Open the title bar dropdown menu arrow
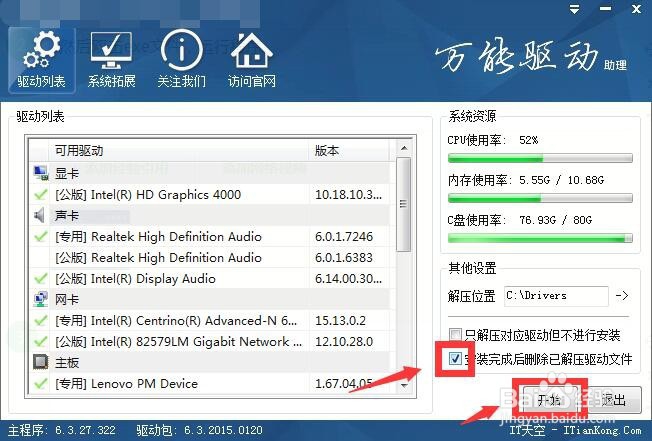 coord(574,10)
